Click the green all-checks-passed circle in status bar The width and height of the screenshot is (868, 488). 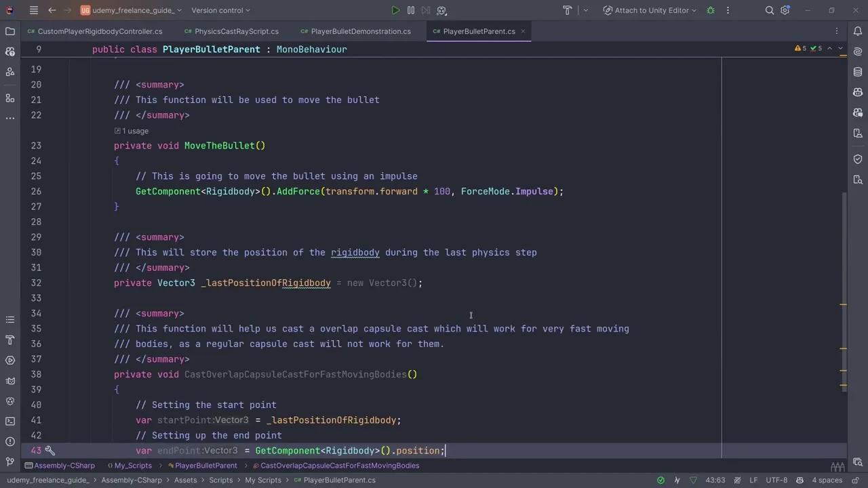[661, 480]
